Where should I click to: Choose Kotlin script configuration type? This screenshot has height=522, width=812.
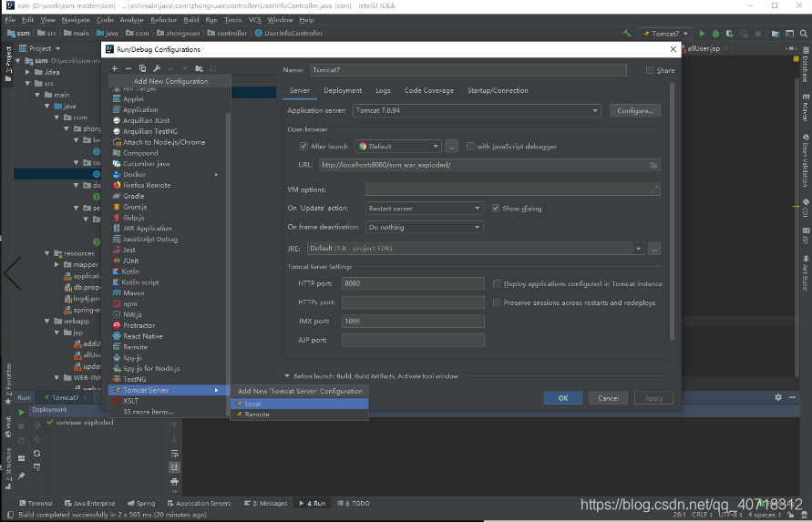[x=166, y=282]
